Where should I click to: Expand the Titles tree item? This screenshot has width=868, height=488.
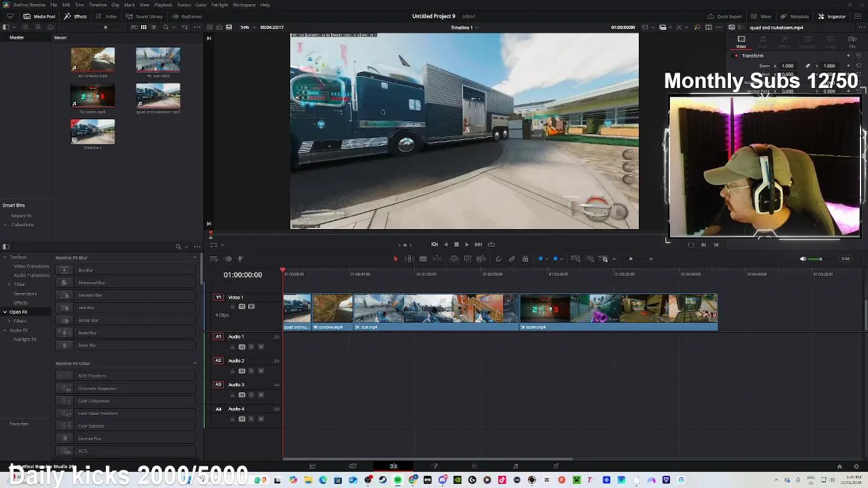tap(9, 285)
